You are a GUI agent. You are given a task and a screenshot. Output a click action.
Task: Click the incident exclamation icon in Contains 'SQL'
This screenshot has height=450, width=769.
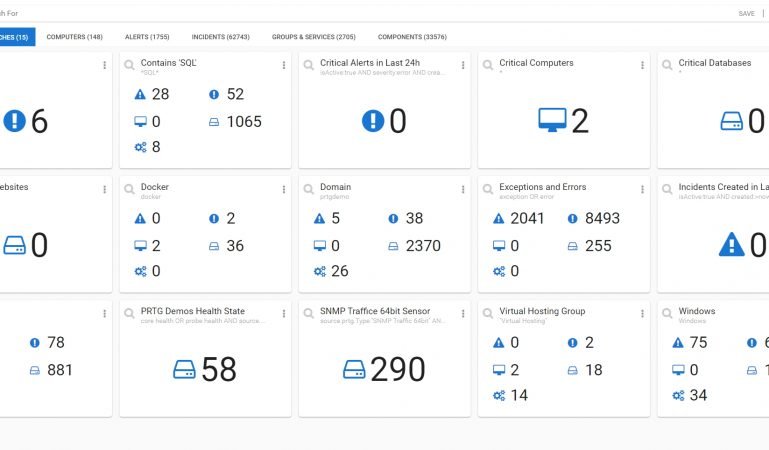214,94
